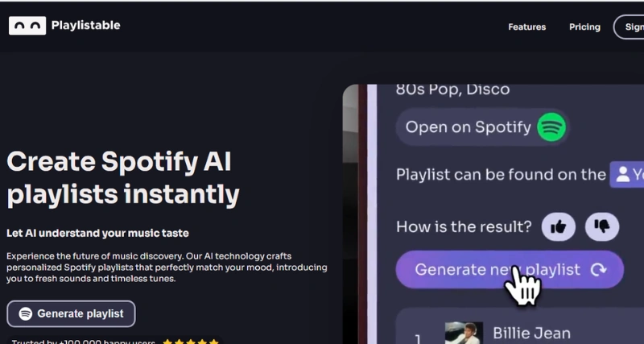Screen dimensions: 644x344
Task: Click the thumbs down feedback icon
Action: point(602,226)
